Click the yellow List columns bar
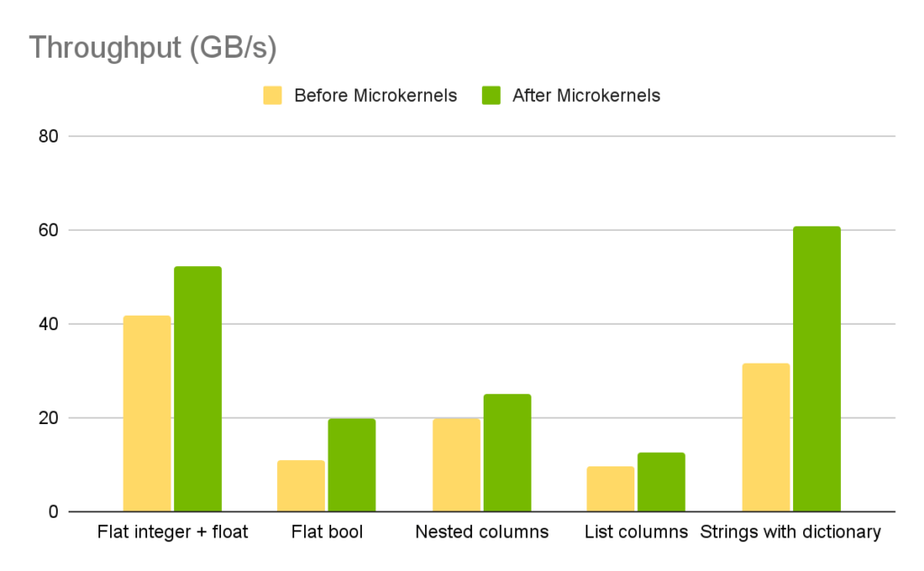Image resolution: width=924 pixels, height=571 pixels. point(610,489)
